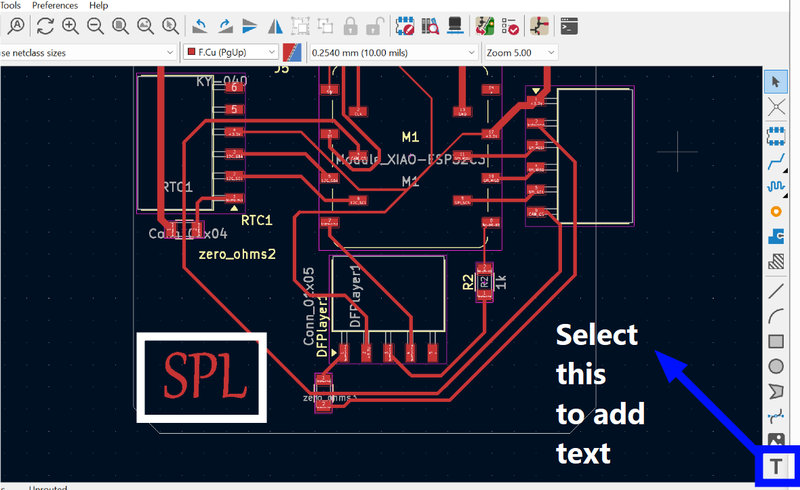
Task: Select the Route Tracks tool
Action: (776, 161)
